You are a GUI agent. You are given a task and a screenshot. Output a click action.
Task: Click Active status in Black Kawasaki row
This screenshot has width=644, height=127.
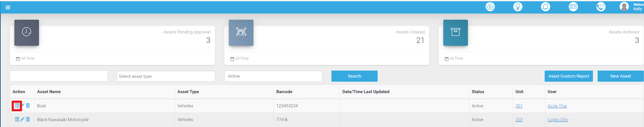(477, 120)
